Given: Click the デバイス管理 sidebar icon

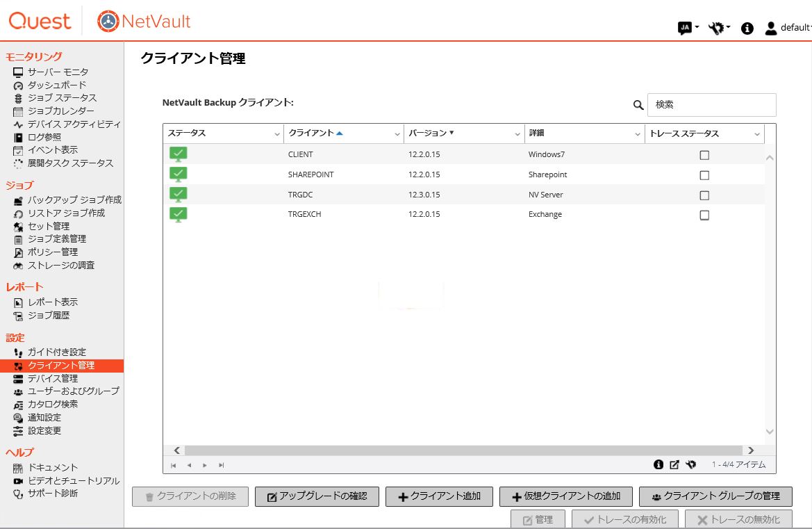Looking at the screenshot, I should (18, 380).
